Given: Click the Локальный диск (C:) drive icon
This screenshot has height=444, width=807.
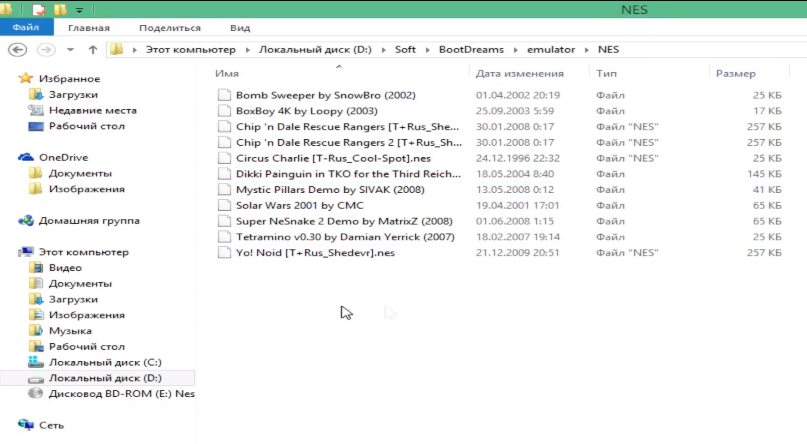Looking at the screenshot, I should [36, 362].
